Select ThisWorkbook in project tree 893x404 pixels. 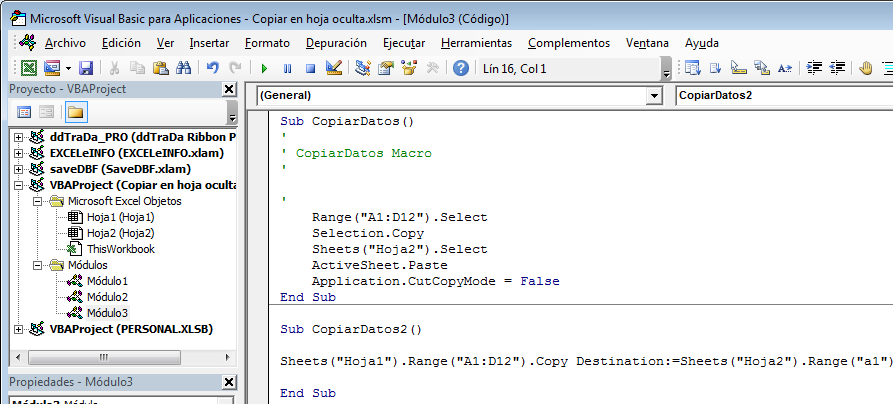[120, 249]
